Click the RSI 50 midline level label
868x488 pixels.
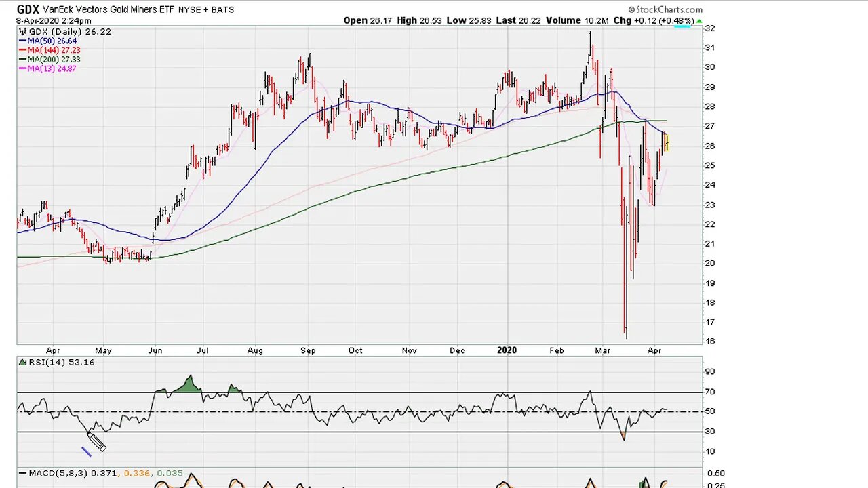click(x=710, y=411)
